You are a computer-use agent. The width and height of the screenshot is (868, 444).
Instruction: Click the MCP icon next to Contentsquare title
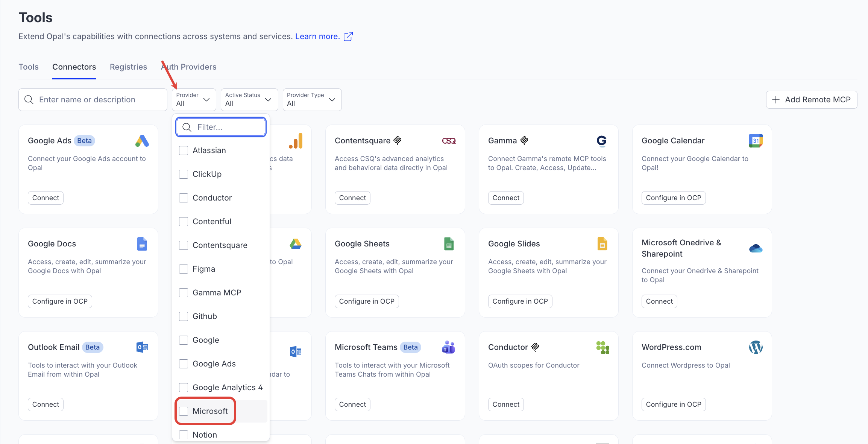(x=398, y=140)
